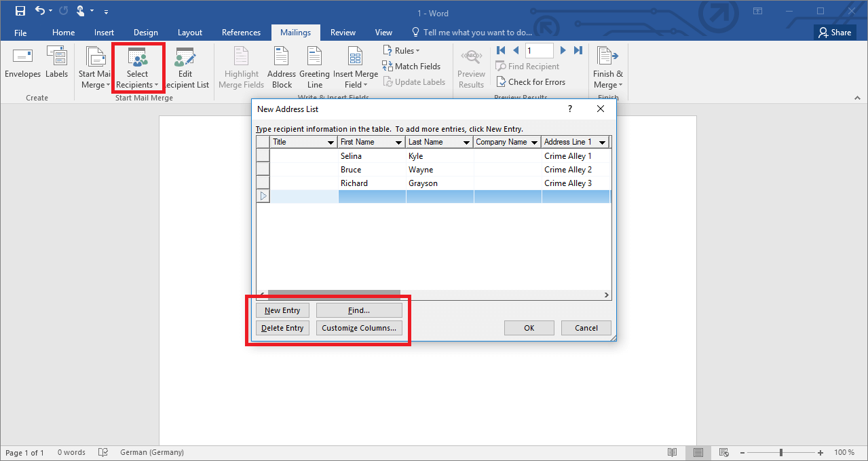The image size is (868, 461).
Task: Click the New Entry button
Action: pyautogui.click(x=282, y=310)
